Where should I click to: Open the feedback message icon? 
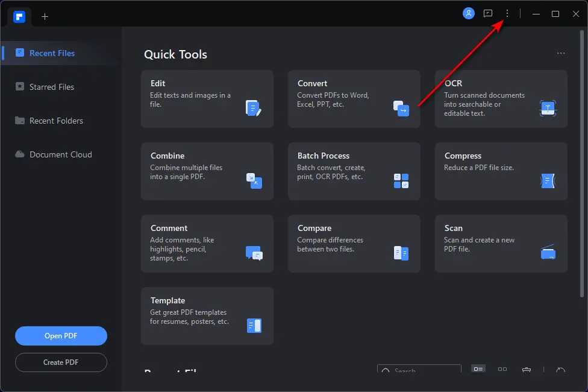[488, 13]
